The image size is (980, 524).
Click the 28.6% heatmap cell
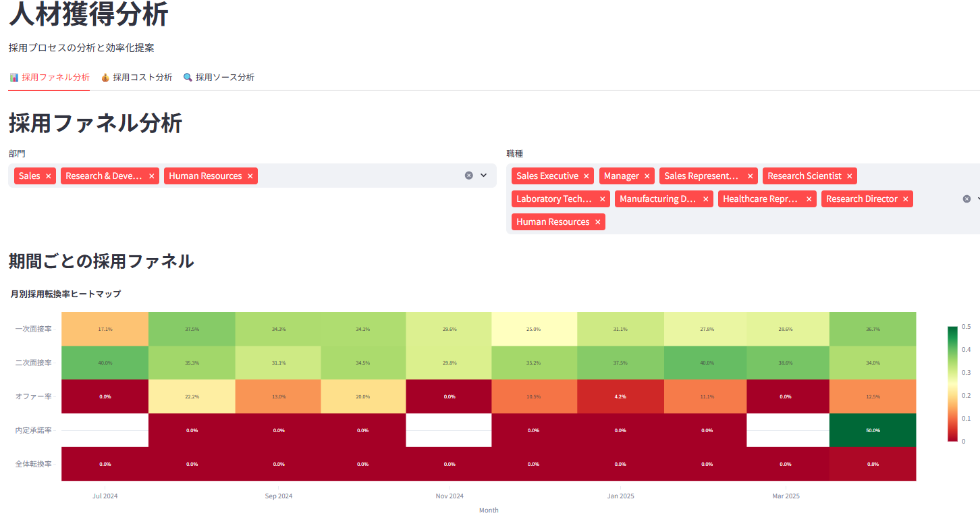789,329
